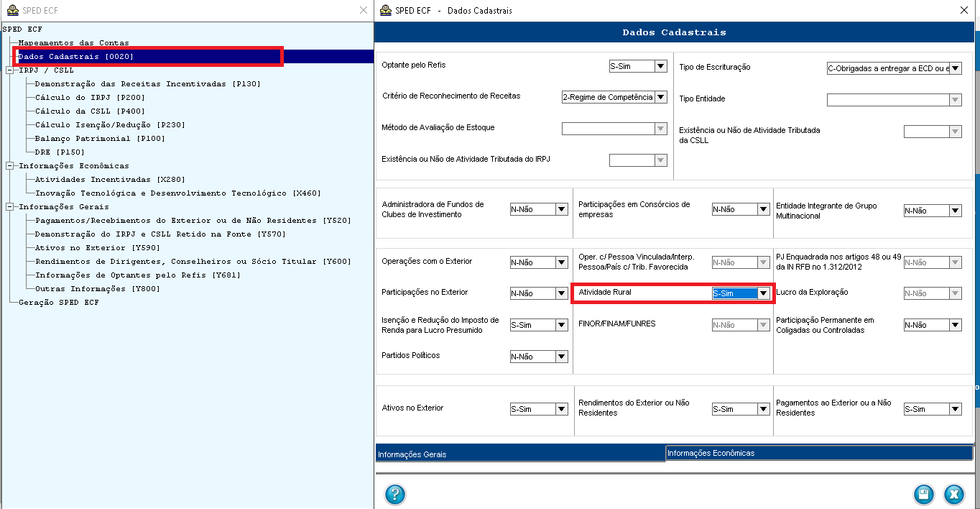The width and height of the screenshot is (980, 509).
Task: Select Demonstração do IRPJ e CSLL Retido [Y570]
Action: click(x=160, y=234)
